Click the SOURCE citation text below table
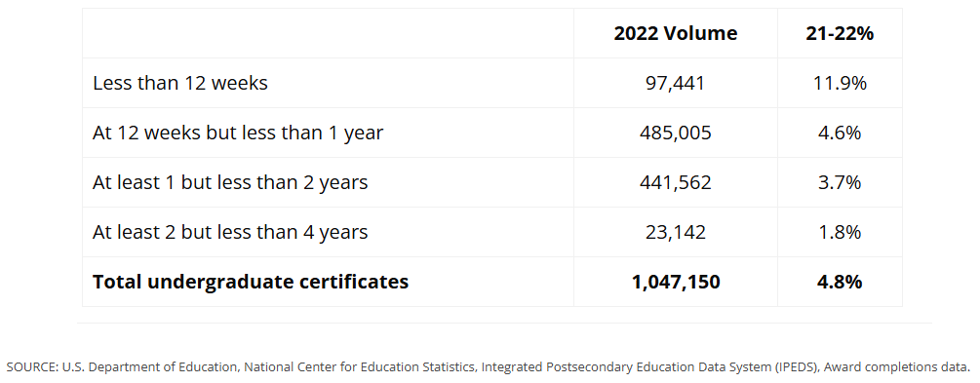980x383 pixels. 490,366
